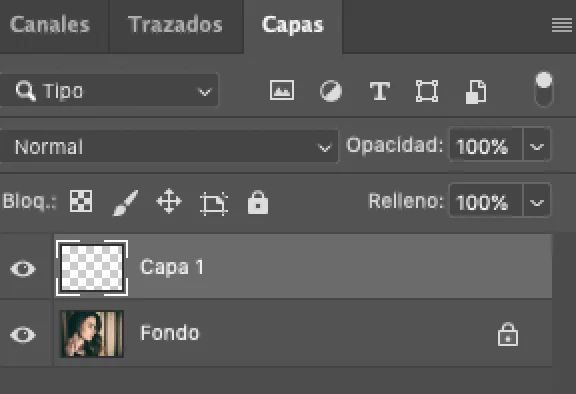Open the Normal blend mode dropdown
Screen dimensions: 576x394
click(x=169, y=146)
